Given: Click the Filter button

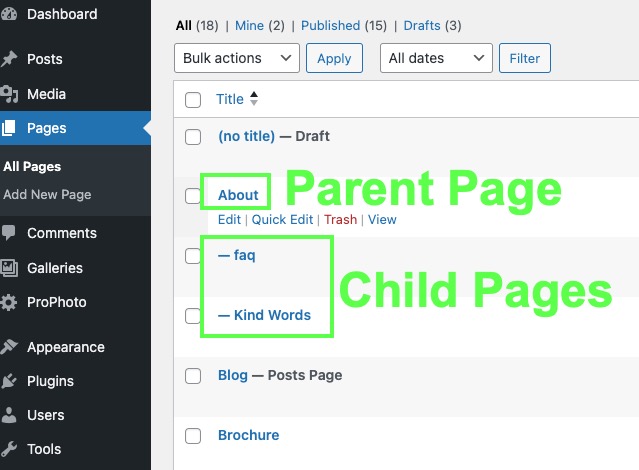Looking at the screenshot, I should click(524, 58).
